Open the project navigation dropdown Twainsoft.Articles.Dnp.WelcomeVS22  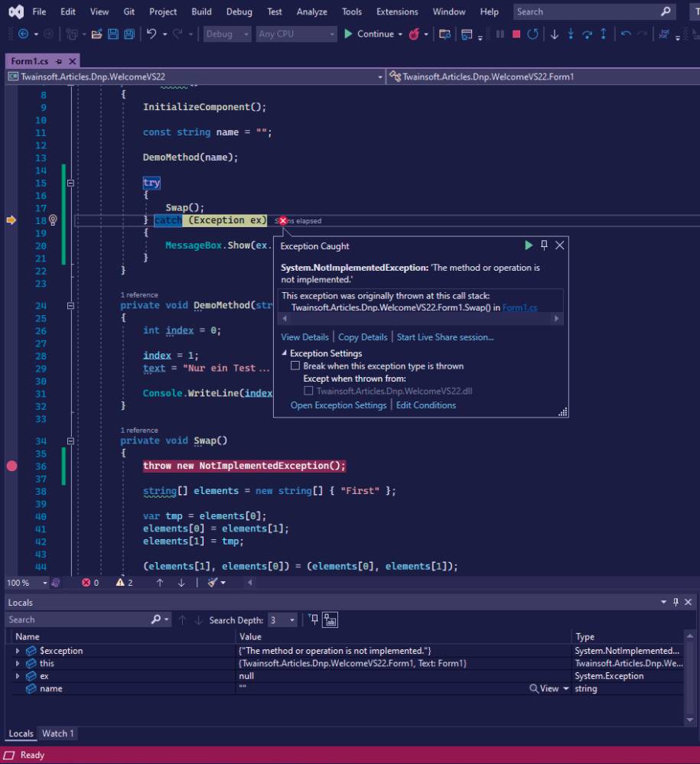196,76
